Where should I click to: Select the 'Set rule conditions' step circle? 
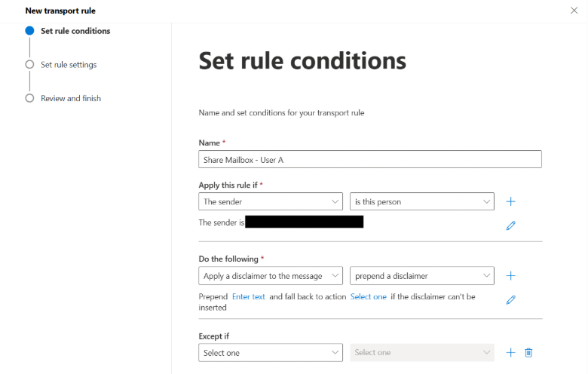(29, 31)
